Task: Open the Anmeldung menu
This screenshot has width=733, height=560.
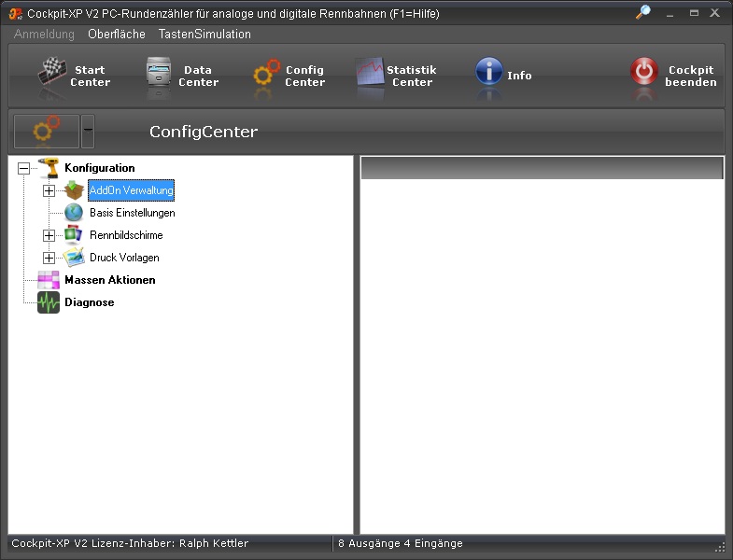Action: (44, 35)
